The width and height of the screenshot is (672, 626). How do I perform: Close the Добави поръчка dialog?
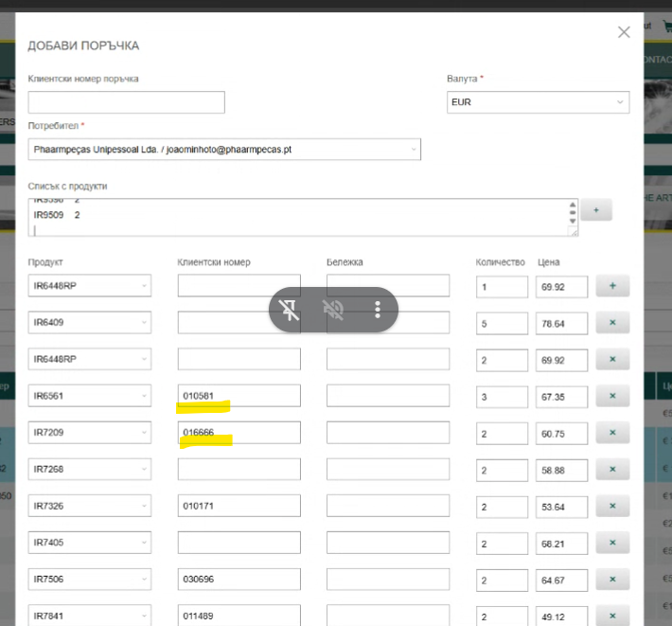[624, 32]
